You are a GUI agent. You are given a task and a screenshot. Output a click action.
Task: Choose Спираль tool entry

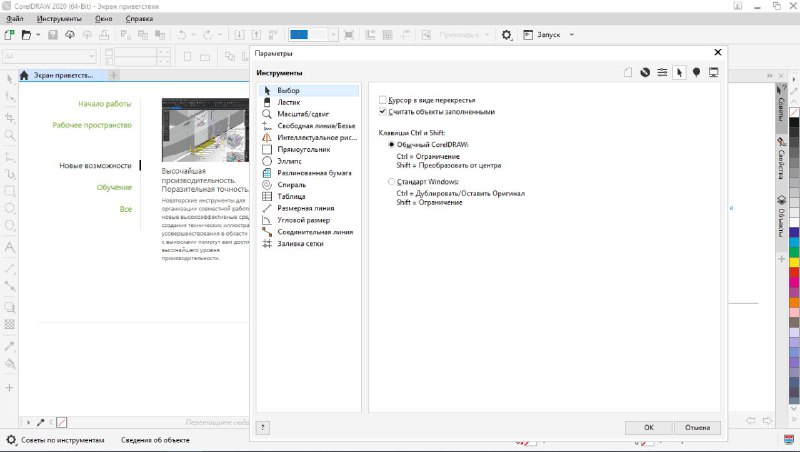click(x=309, y=185)
